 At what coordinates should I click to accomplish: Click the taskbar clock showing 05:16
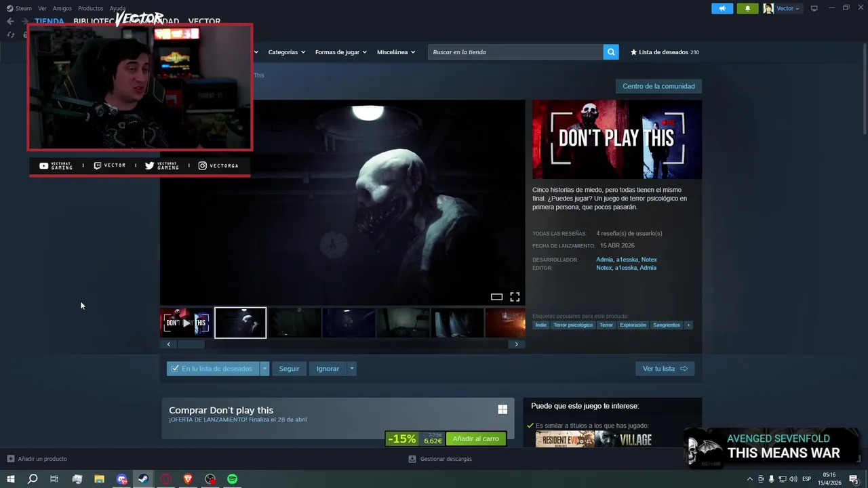(x=829, y=479)
